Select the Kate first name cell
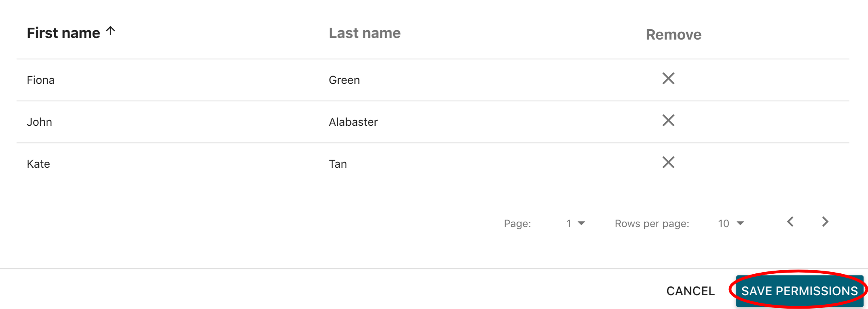This screenshot has width=868, height=309. coord(38,164)
